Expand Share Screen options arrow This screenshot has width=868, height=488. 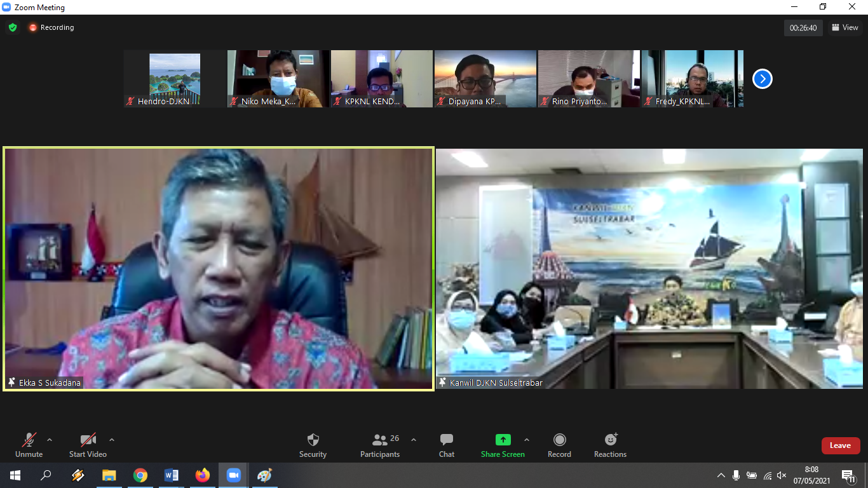point(526,440)
